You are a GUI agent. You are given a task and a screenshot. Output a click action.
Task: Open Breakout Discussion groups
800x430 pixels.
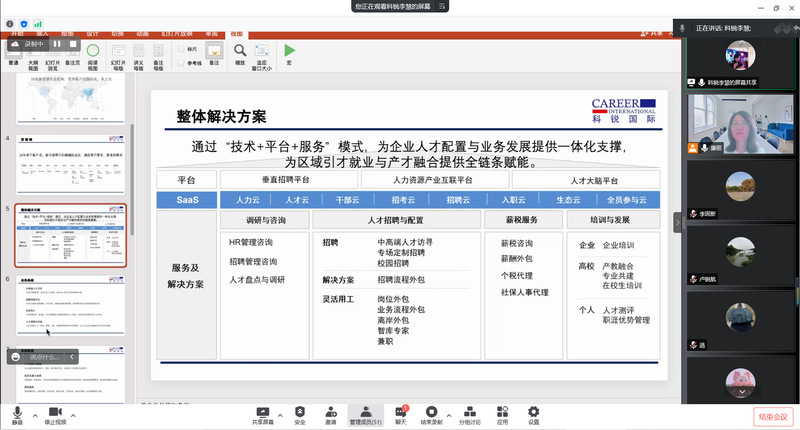pyautogui.click(x=468, y=413)
